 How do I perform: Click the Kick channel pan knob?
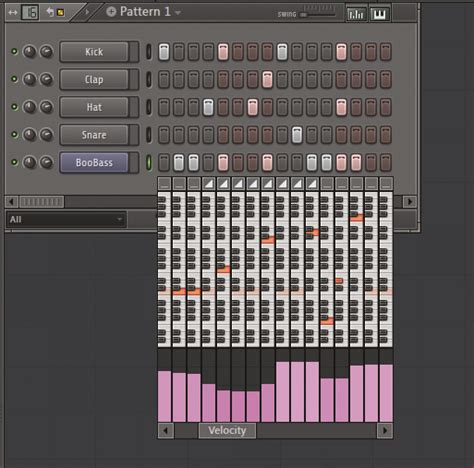pos(30,52)
